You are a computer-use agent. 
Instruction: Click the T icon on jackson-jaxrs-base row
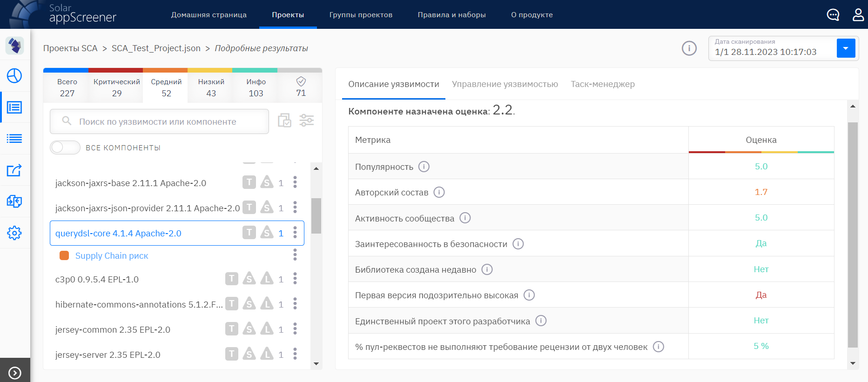[249, 182]
